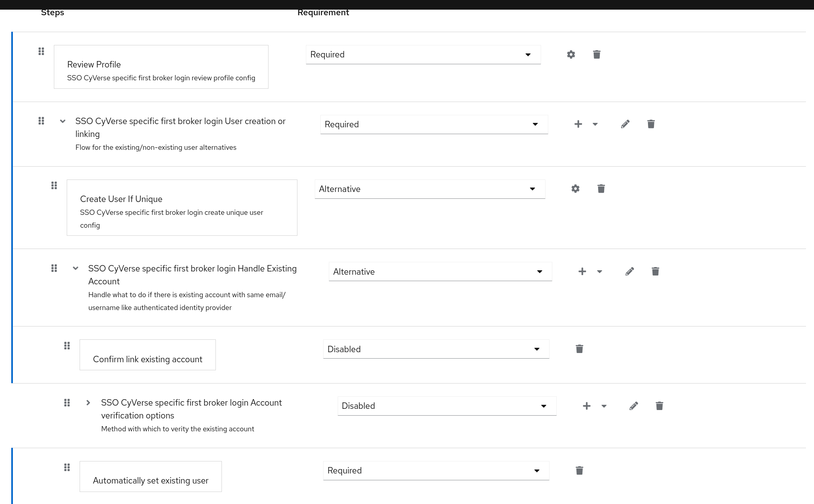The image size is (814, 504).
Task: Grab the drag handle for Review Profile
Action: 41,51
